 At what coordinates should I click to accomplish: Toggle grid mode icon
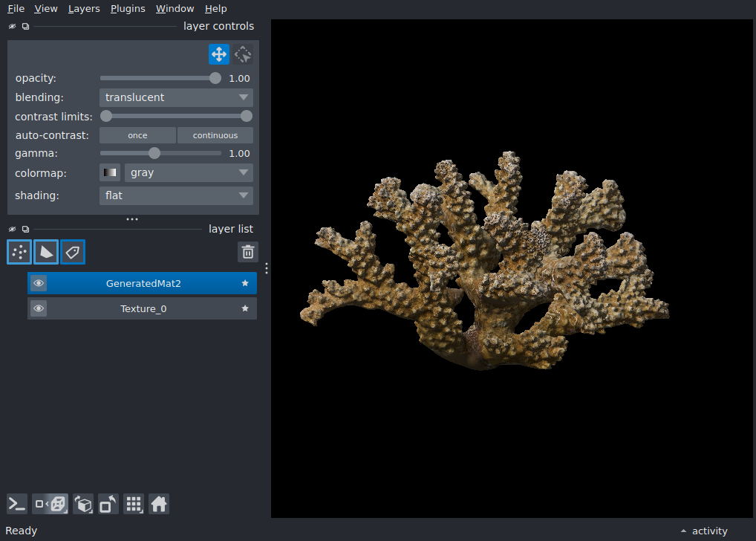[x=134, y=505]
